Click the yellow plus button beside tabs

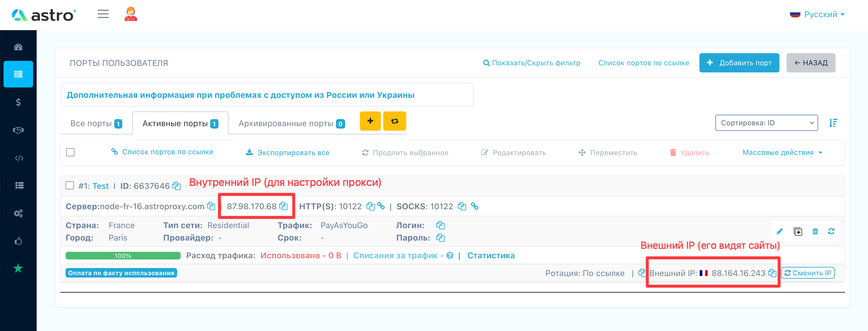[370, 121]
